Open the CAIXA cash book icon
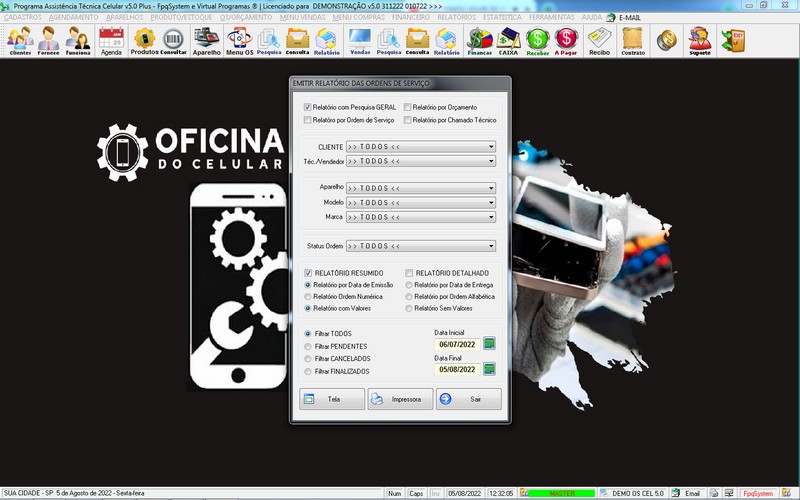 click(508, 41)
